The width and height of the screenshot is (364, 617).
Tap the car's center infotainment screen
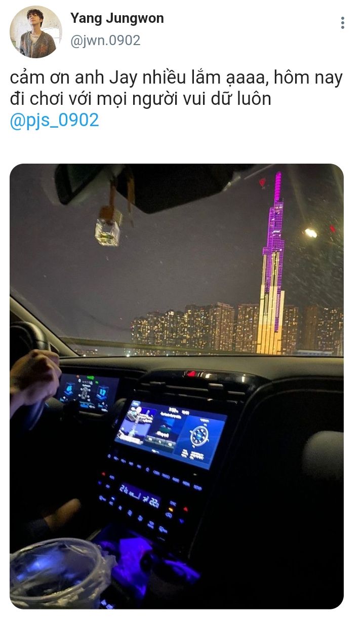[170, 433]
